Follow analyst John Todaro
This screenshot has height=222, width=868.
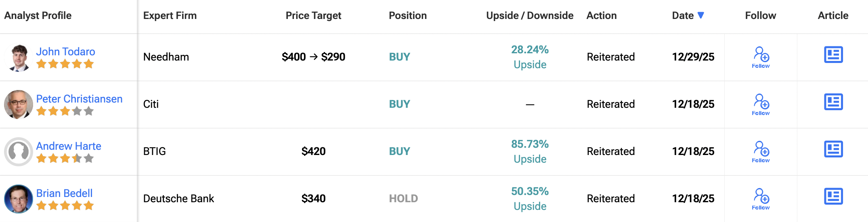761,57
